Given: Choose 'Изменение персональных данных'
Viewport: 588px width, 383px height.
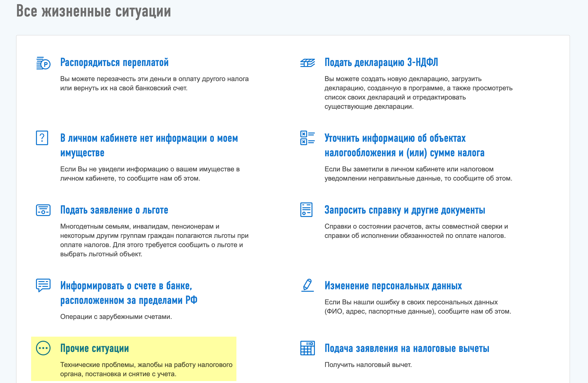Looking at the screenshot, I should point(393,286).
